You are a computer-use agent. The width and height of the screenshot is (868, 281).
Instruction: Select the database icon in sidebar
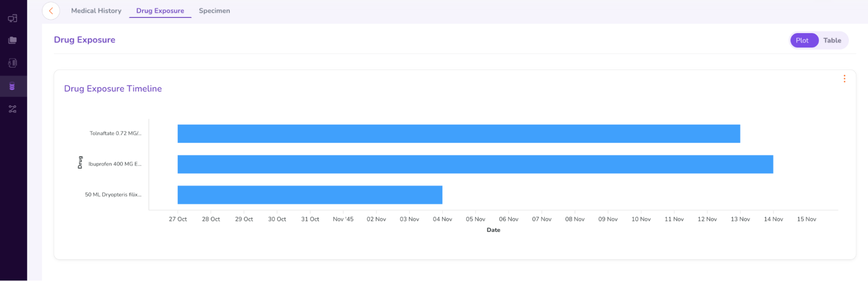click(13, 86)
